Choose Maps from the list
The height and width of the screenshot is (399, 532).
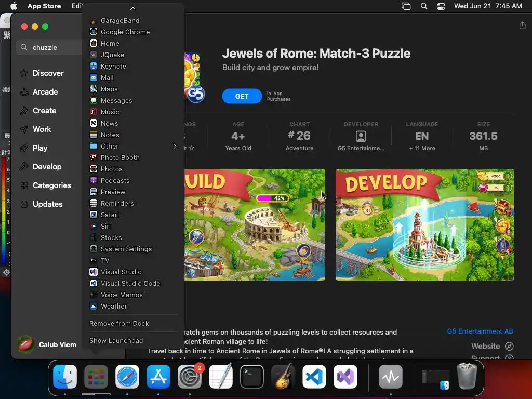point(133,89)
